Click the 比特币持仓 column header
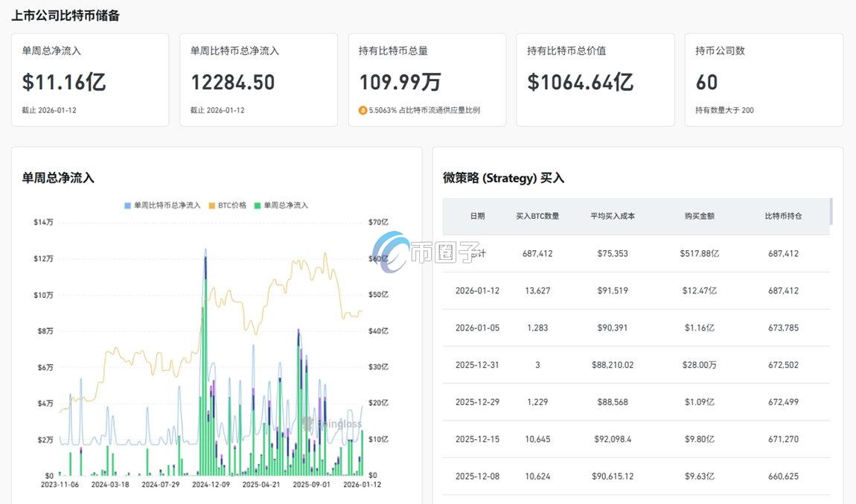Screen dimensions: 856x504 [785, 216]
